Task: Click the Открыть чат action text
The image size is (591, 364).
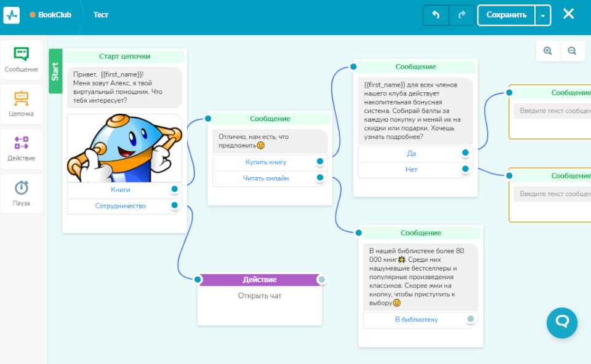Action: point(260,296)
